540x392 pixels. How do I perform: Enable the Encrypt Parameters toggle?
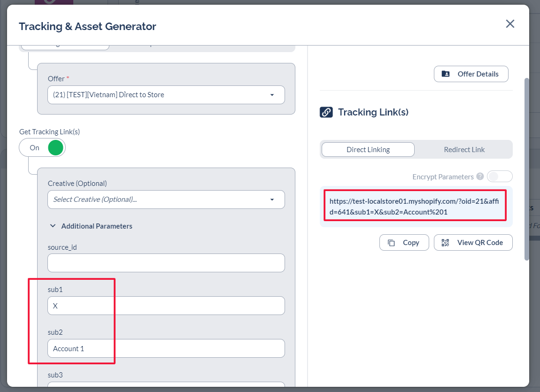(x=499, y=177)
